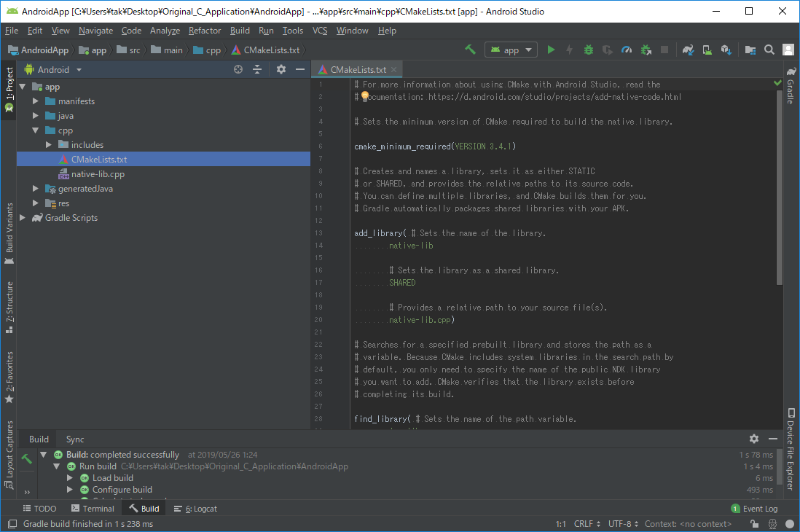Toggle the 1: Project side tool window
This screenshot has height=532, width=800.
[x=9, y=90]
